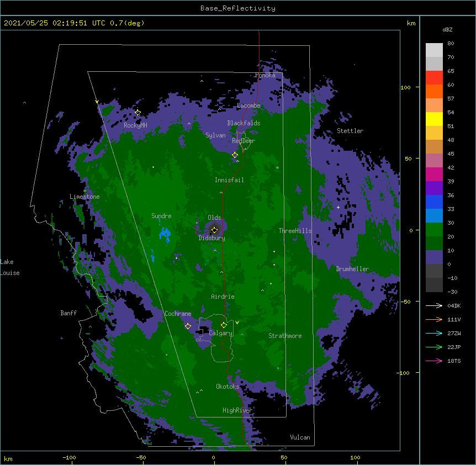Click the Didsbury label
The height and width of the screenshot is (465, 476).
coord(212,238)
